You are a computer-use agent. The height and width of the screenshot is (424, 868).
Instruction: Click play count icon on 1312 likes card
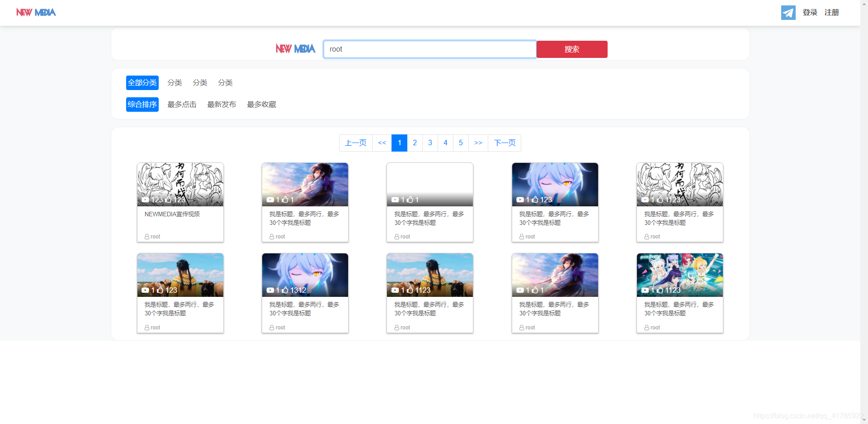pos(270,290)
